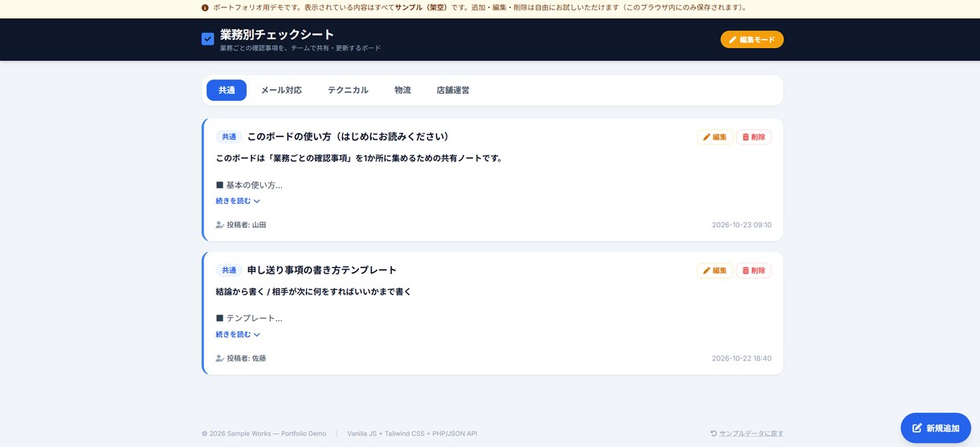Edit the 申し送り事項の書き方テンプレート card
980x447 pixels.
click(715, 270)
